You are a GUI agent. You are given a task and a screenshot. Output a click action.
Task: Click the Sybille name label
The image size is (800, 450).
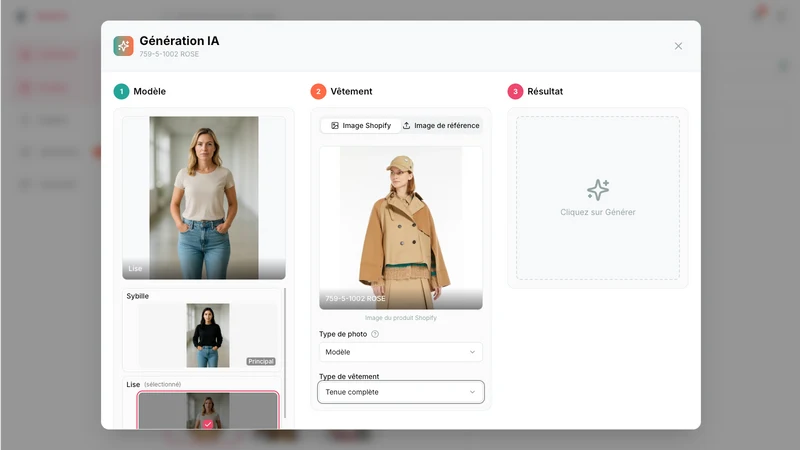click(138, 296)
